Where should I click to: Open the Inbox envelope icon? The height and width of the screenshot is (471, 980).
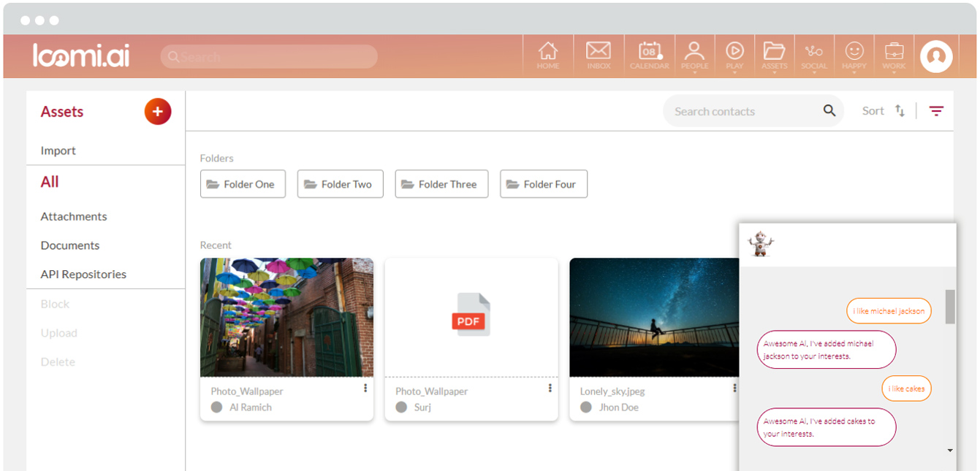coord(599,55)
